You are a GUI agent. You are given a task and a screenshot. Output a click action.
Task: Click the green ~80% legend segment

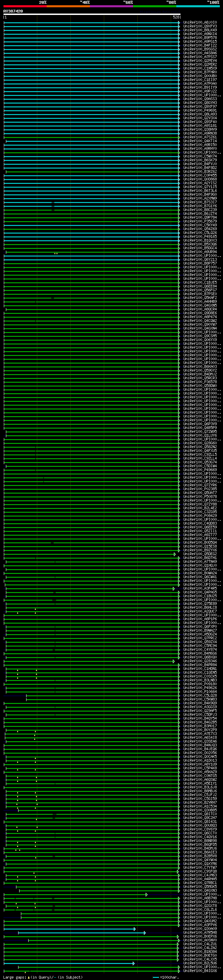coord(154,6)
